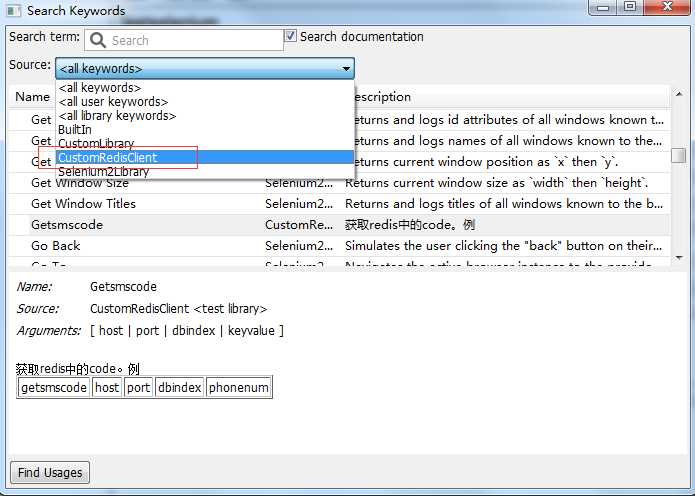Screen dimensions: 695x496
Task: Select <all keywords> option in list
Action: pyautogui.click(x=205, y=88)
